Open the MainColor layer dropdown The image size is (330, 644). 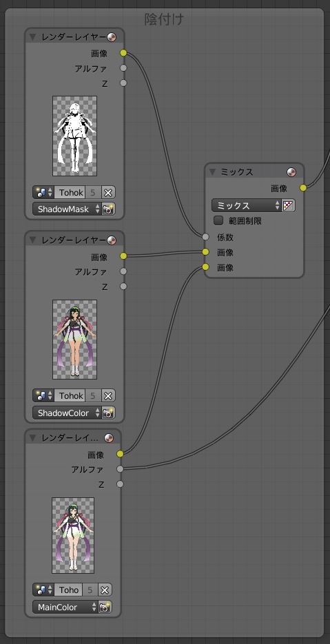(x=65, y=607)
